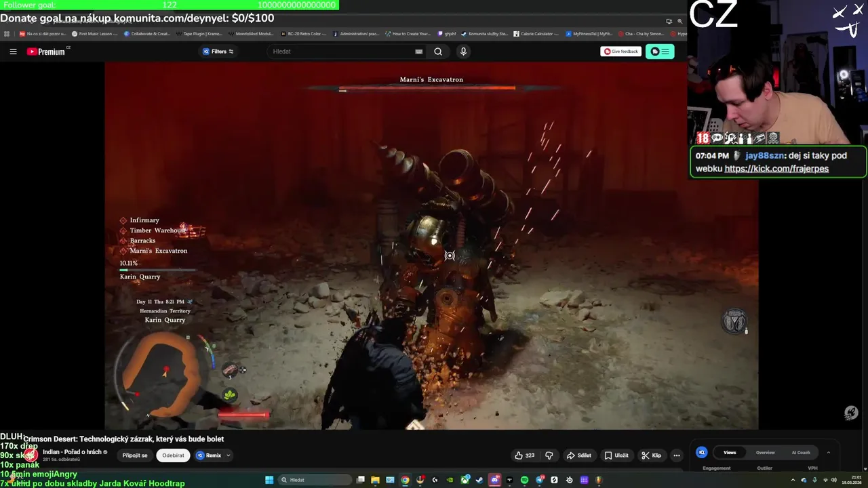Click the browser zoom magnifier icon
Image resolution: width=868 pixels, height=488 pixels.
point(679,21)
